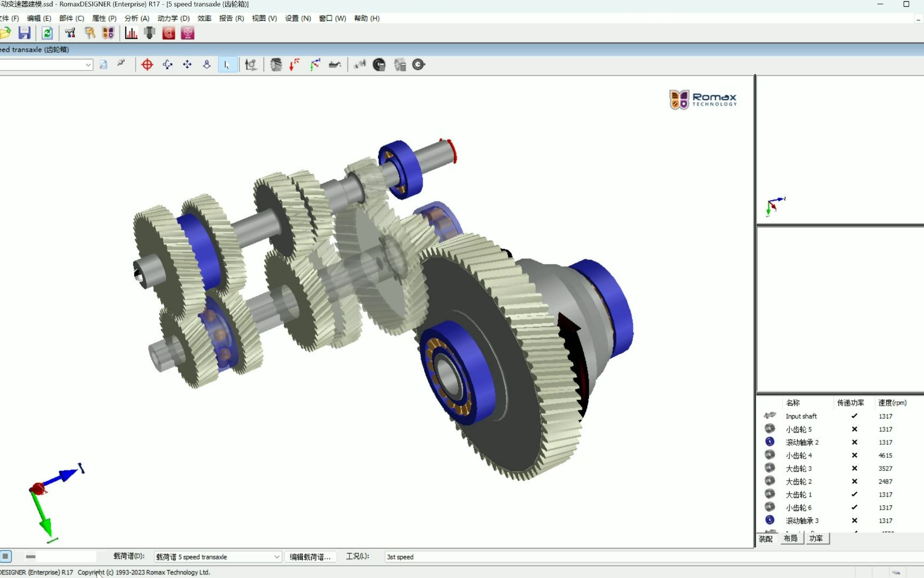Click the zoom view icon beside pan
924x578 pixels.
pyautogui.click(x=207, y=65)
